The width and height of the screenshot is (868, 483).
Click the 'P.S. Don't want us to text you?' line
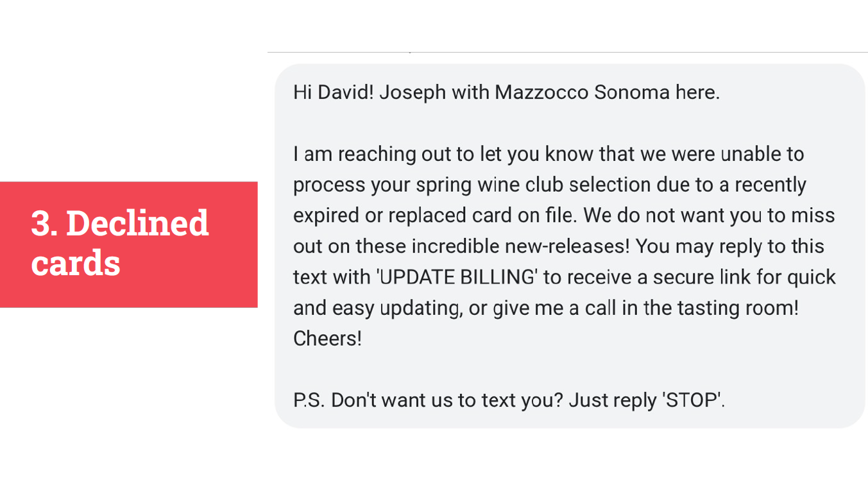point(428,400)
